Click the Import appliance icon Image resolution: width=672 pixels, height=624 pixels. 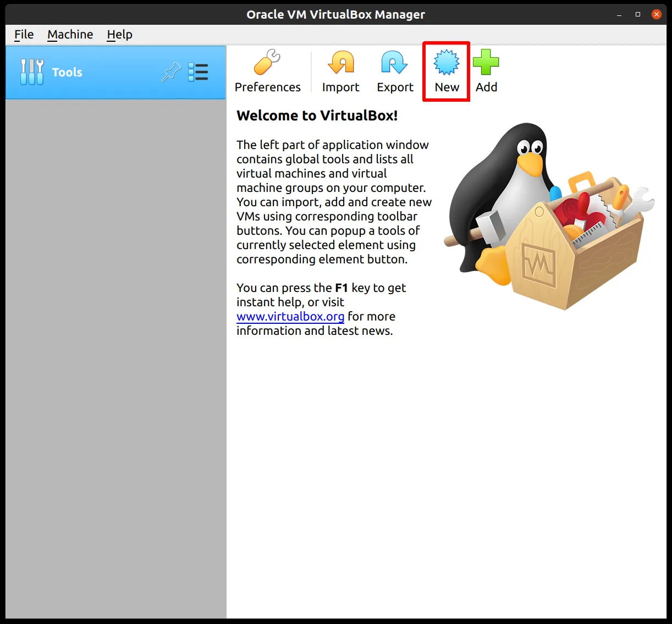(340, 63)
